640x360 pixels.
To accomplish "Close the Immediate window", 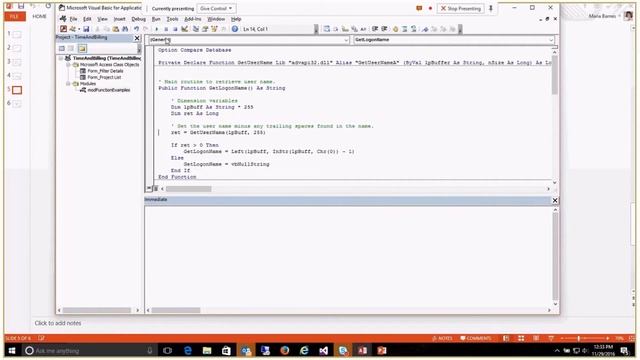I will 555,200.
